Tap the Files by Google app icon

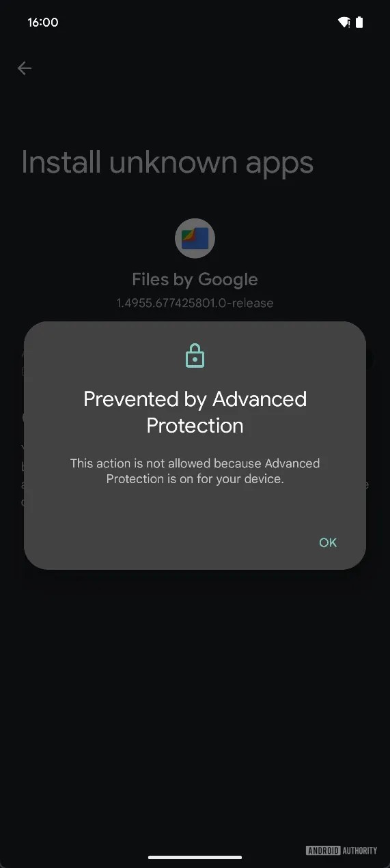point(195,239)
